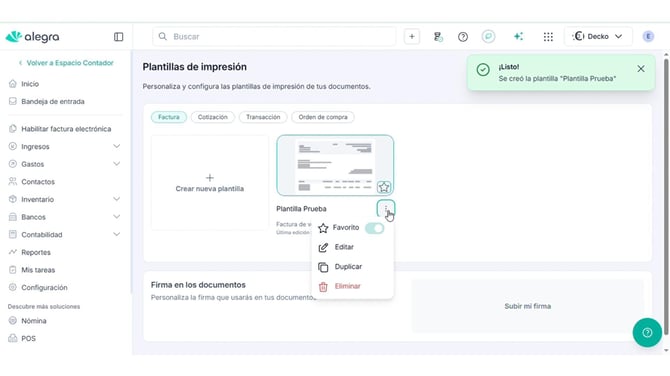Close the ¡Listo! success notification
670x376 pixels.
pyautogui.click(x=641, y=69)
